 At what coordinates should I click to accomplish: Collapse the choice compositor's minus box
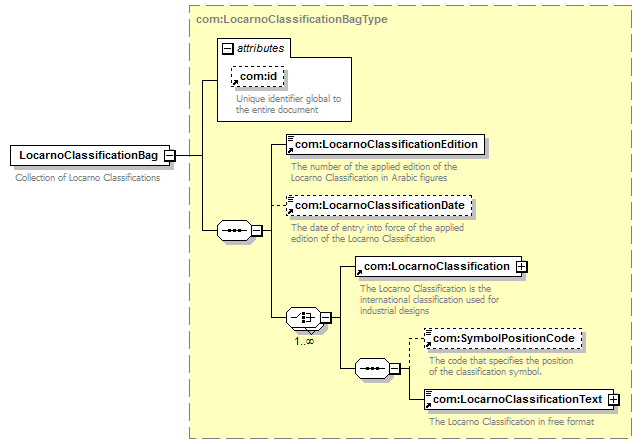pyautogui.click(x=326, y=318)
